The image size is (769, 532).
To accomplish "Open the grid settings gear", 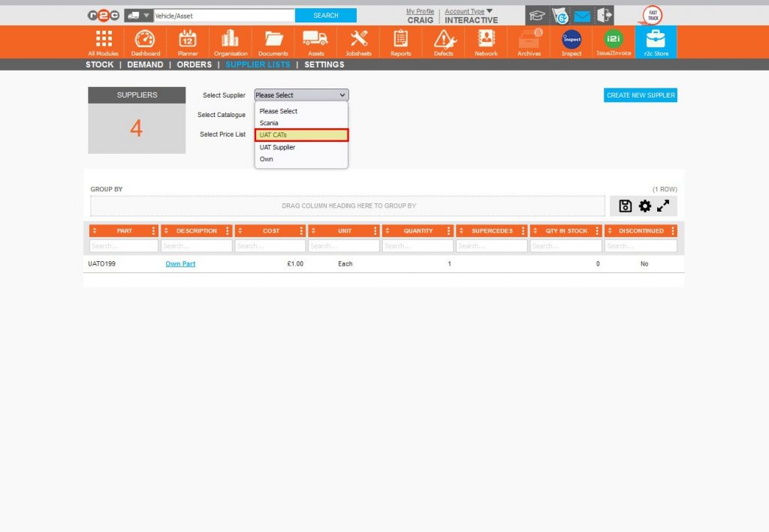I will [x=644, y=206].
